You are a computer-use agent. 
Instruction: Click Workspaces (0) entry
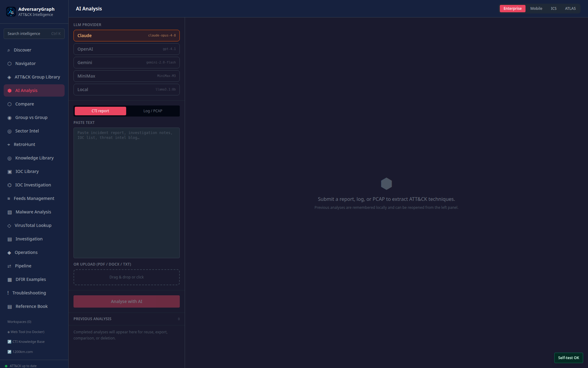(19, 322)
